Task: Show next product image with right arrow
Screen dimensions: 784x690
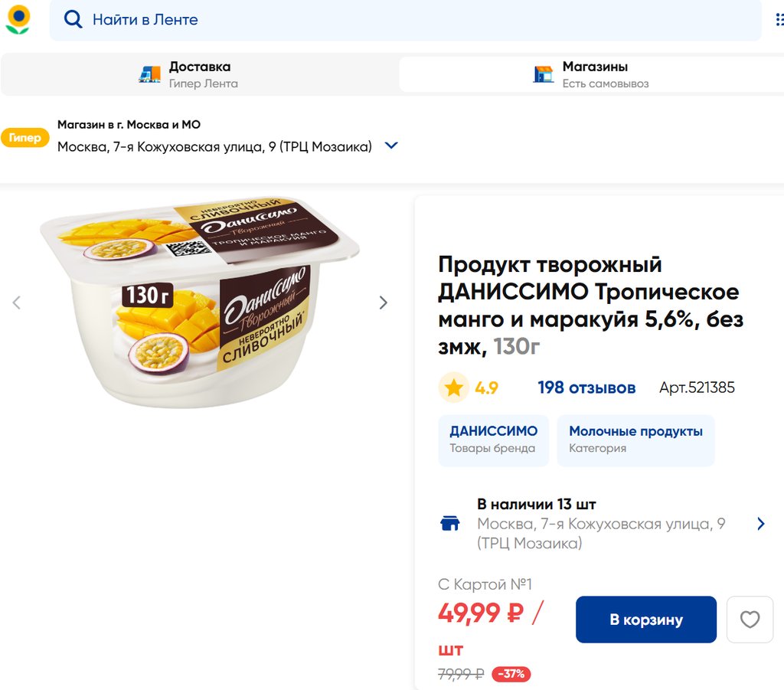Action: 384,302
